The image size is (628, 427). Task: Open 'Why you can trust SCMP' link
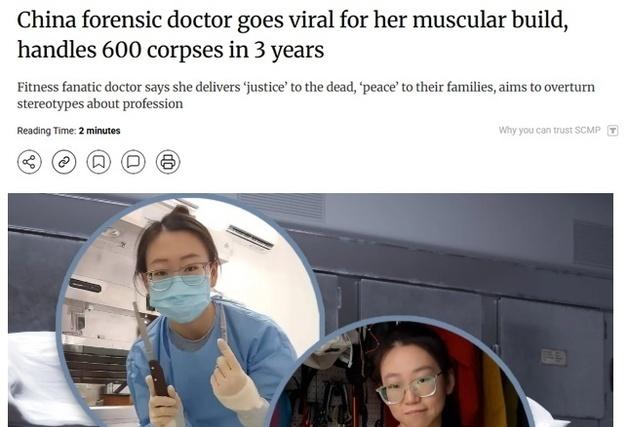coord(550,130)
